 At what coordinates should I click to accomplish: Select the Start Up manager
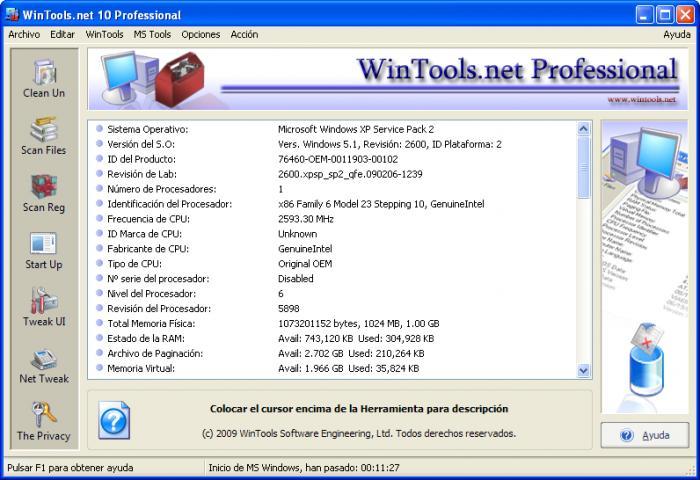click(44, 250)
